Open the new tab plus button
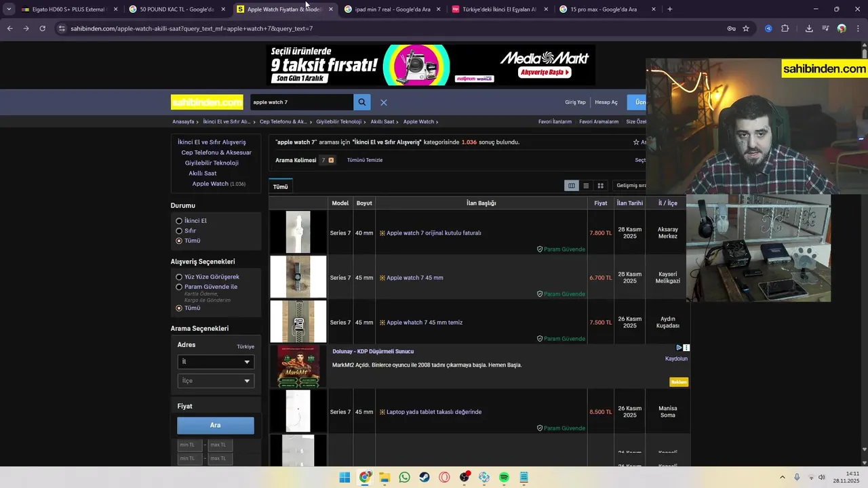 click(670, 9)
